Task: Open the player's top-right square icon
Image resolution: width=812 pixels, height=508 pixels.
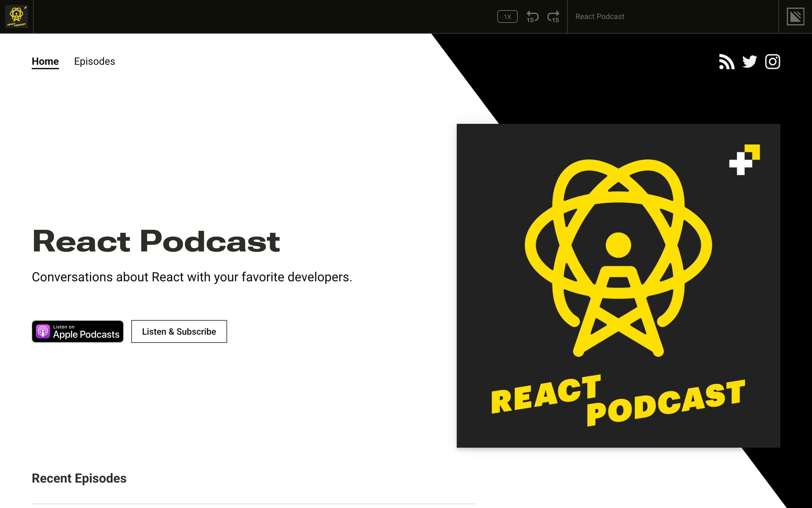Action: [x=796, y=17]
